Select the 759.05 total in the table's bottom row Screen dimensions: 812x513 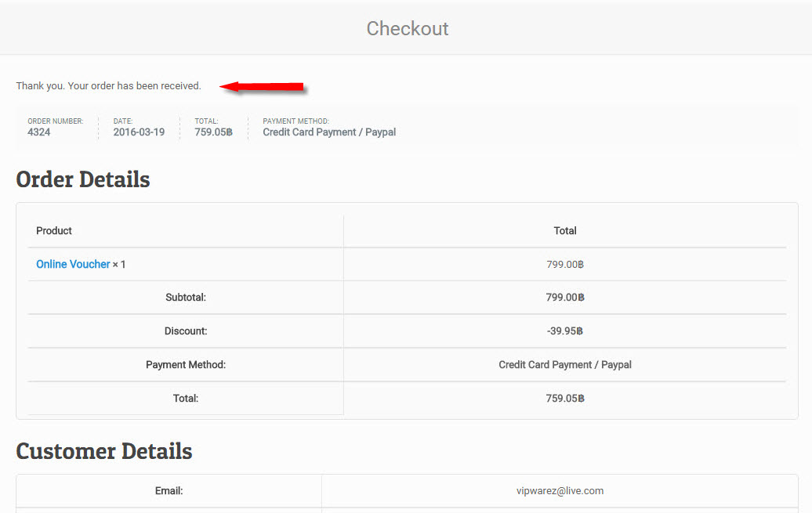[x=564, y=399]
